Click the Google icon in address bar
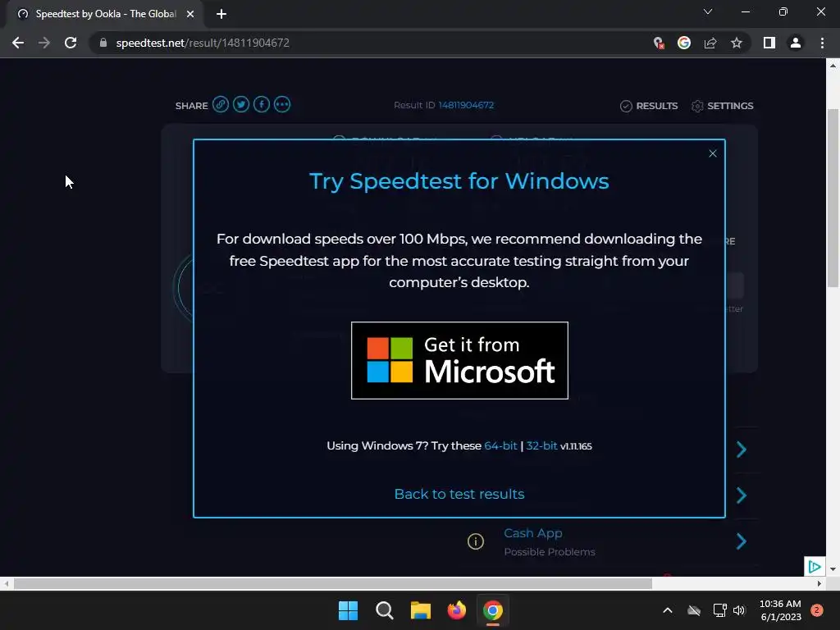Screen dimensions: 840x630 tap(684, 43)
